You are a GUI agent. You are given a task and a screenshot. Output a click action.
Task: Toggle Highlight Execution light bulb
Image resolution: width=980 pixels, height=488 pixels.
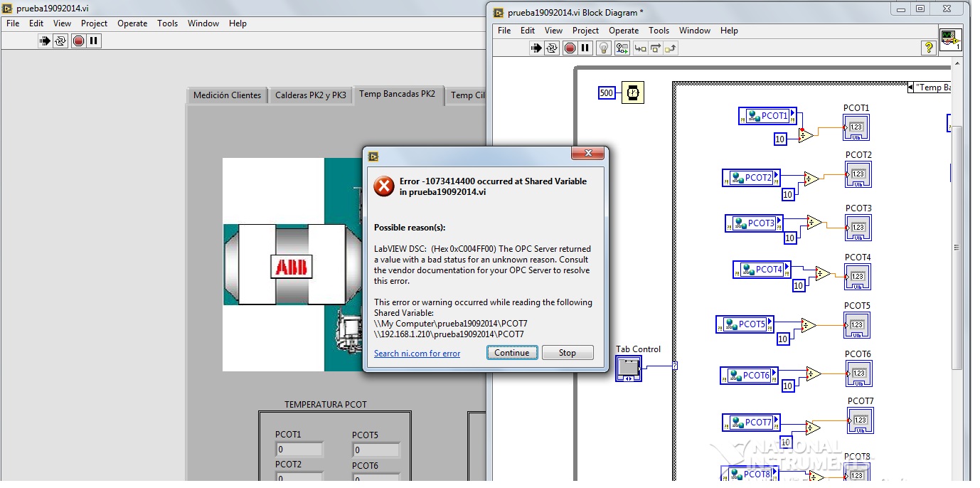(604, 48)
